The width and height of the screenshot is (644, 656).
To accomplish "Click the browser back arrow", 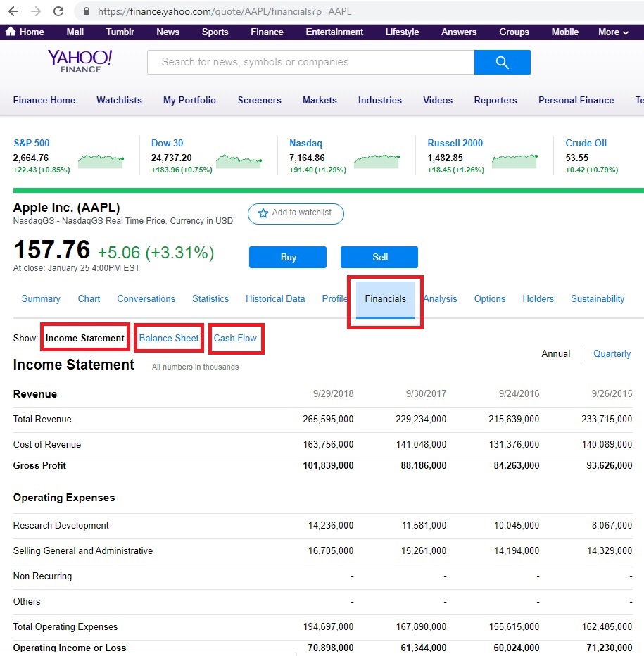I will pyautogui.click(x=13, y=11).
